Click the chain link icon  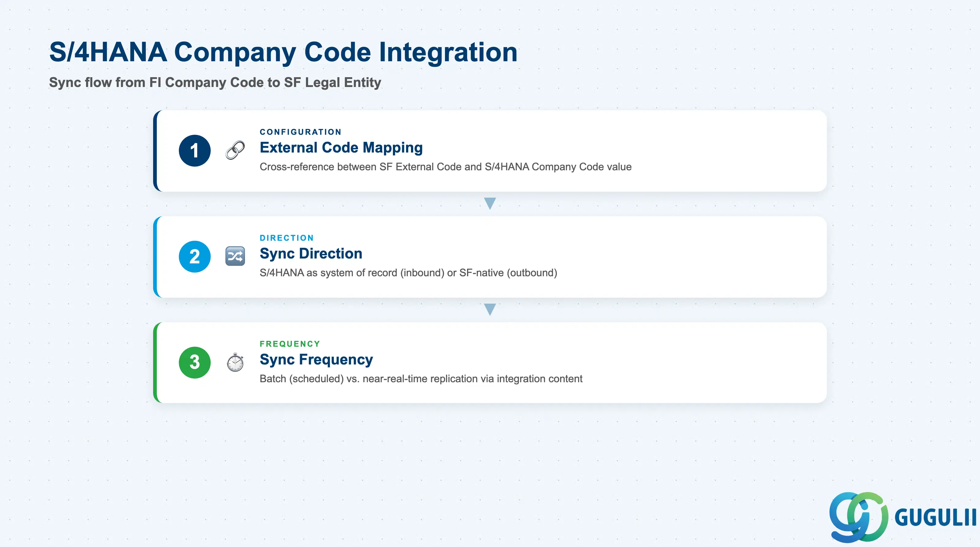[235, 150]
